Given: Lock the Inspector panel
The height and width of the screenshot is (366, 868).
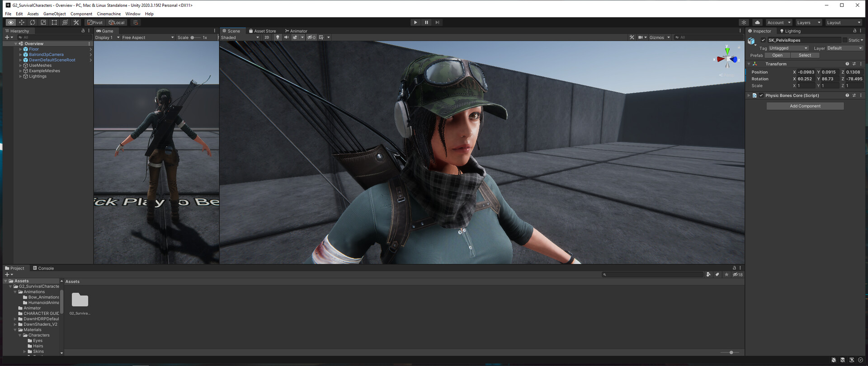Looking at the screenshot, I should [854, 31].
